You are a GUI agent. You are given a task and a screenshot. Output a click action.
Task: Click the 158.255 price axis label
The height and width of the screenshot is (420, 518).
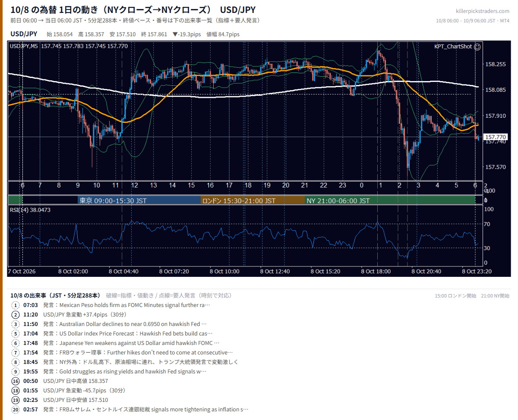[x=496, y=64]
